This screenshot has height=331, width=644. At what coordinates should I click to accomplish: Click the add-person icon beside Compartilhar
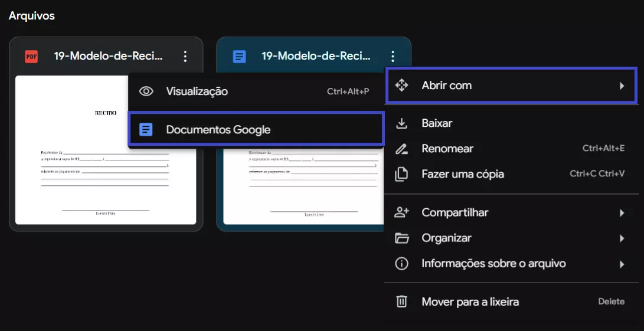401,213
